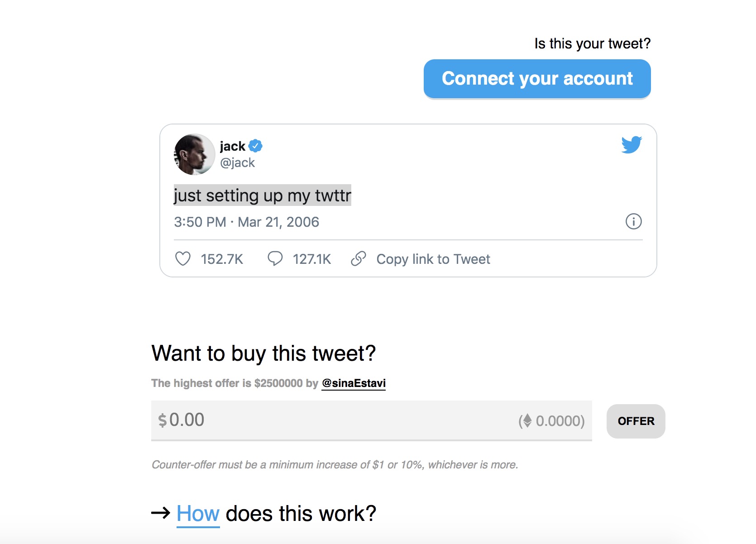Viewport: 756px width, 544px height.
Task: Click the chain link copy icon
Action: pos(358,259)
